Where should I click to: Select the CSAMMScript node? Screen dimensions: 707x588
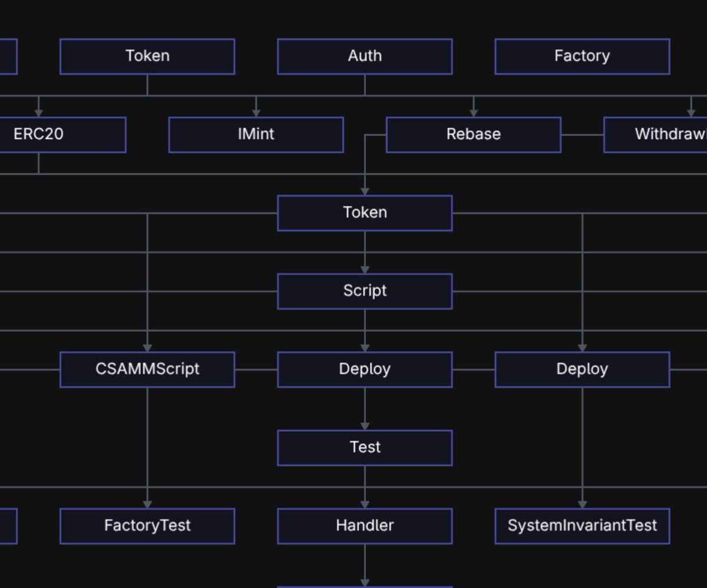[x=147, y=370]
